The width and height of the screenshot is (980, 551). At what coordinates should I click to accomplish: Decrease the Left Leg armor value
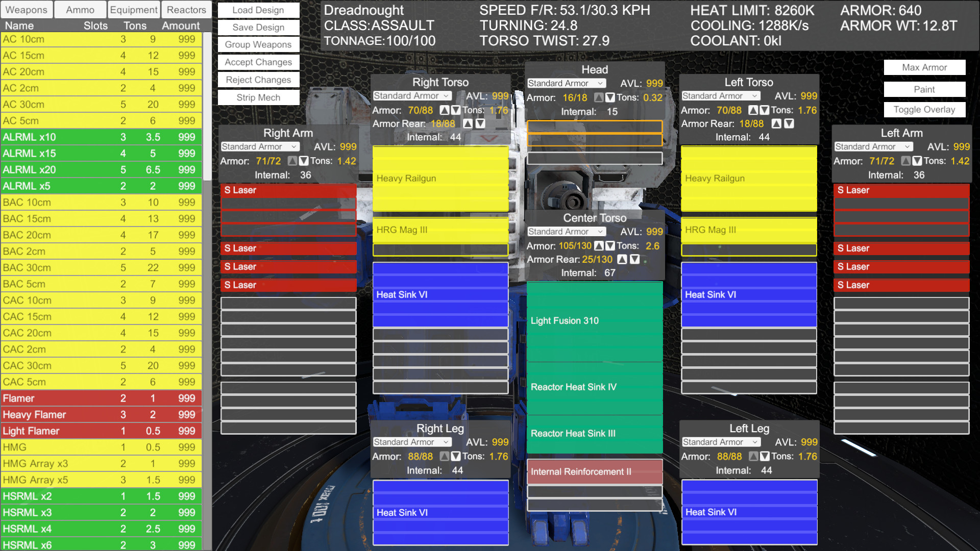pyautogui.click(x=765, y=457)
